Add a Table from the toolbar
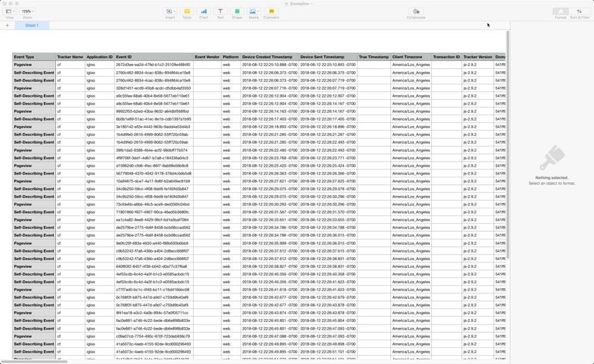This screenshot has height=364, width=594. (x=187, y=11)
